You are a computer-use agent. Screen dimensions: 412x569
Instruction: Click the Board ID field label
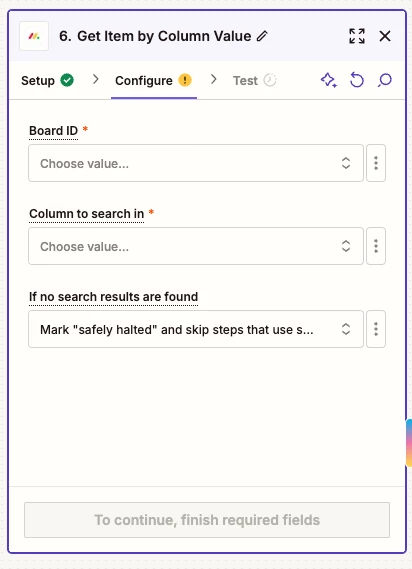[53, 131]
